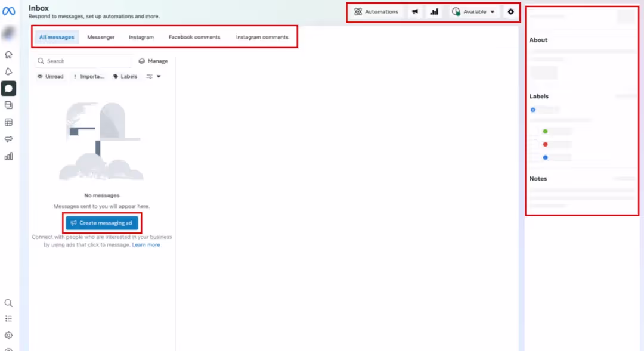Click the Labels heading in right panel
The width and height of the screenshot is (644, 351).
[x=539, y=96]
